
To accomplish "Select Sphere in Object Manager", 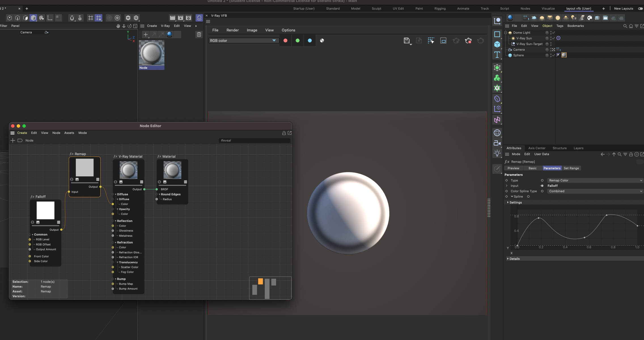I will pyautogui.click(x=518, y=55).
